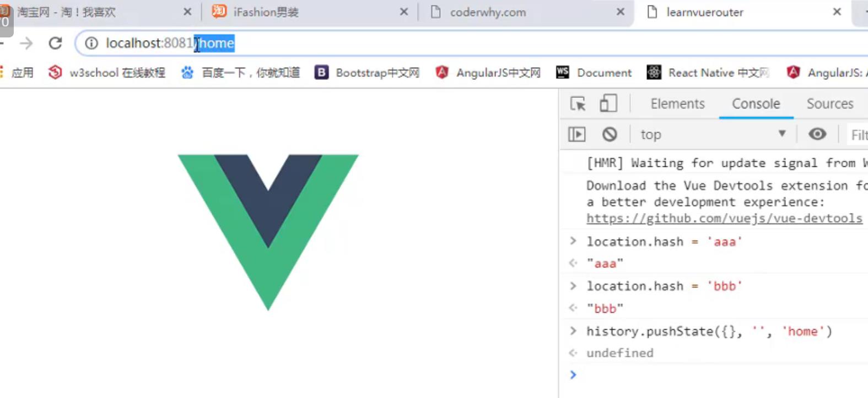
Task: Open the github.com/vuejs/vue-devtools link
Action: point(724,219)
